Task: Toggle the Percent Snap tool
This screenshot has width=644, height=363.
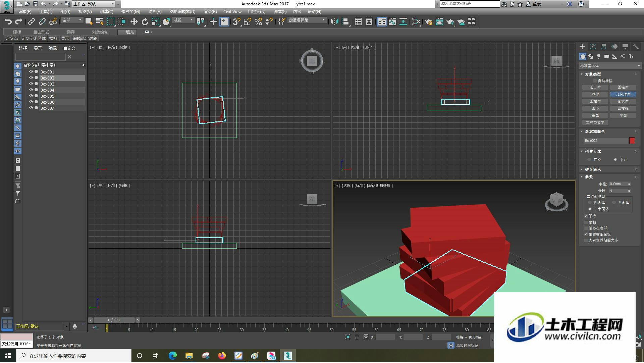Action: pos(258,22)
